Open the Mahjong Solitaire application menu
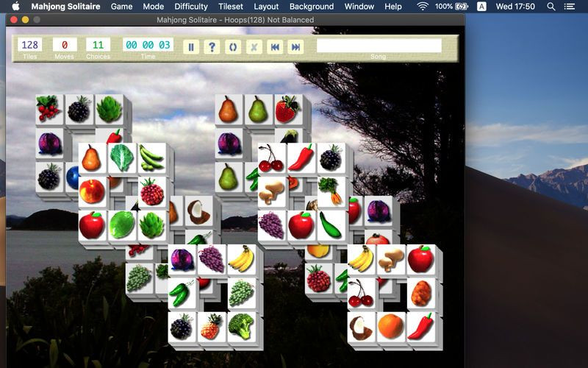The height and width of the screenshot is (368, 588). pyautogui.click(x=65, y=7)
